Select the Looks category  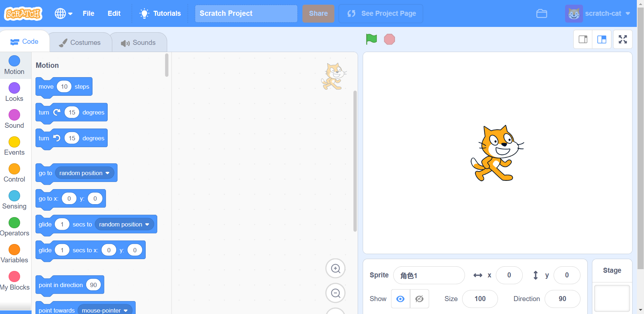[x=14, y=92]
